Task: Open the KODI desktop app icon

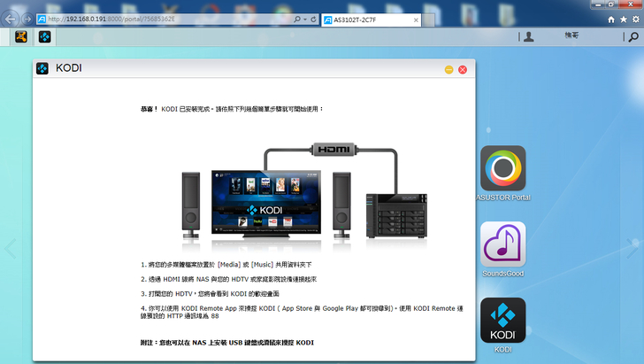Action: click(x=503, y=321)
